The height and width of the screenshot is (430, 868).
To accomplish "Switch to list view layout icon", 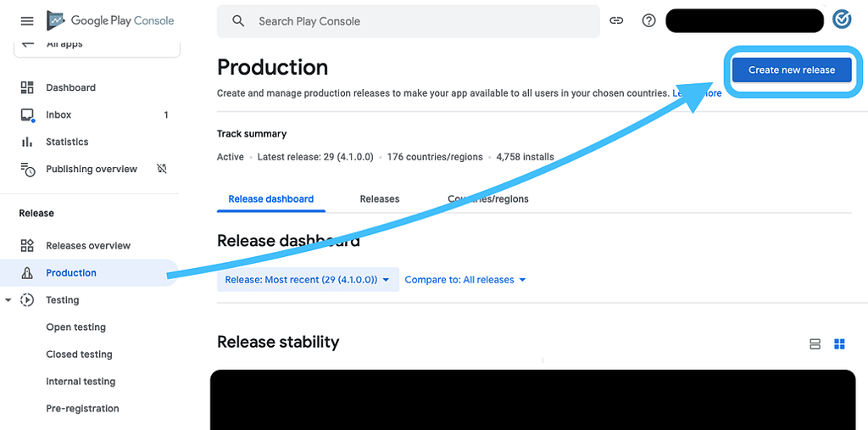I will click(815, 343).
